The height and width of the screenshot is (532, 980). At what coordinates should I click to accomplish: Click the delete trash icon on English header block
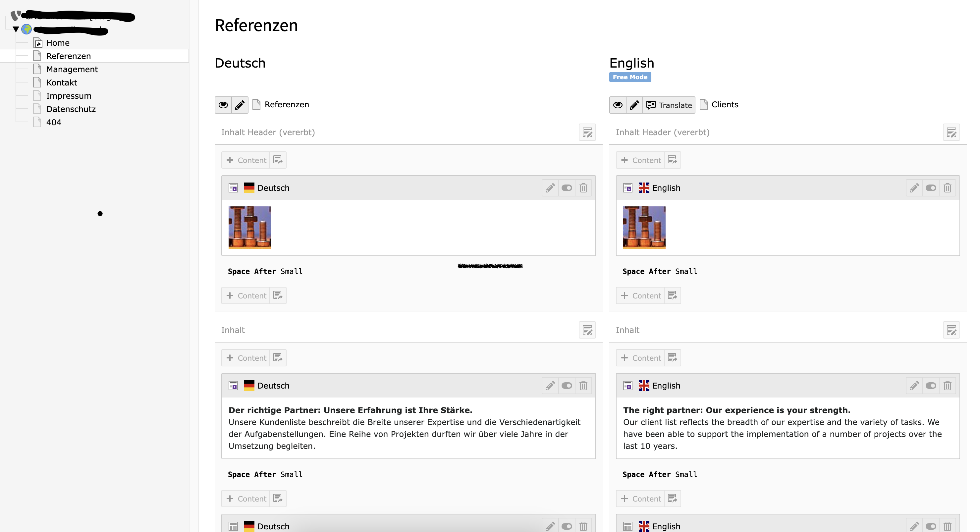click(947, 187)
